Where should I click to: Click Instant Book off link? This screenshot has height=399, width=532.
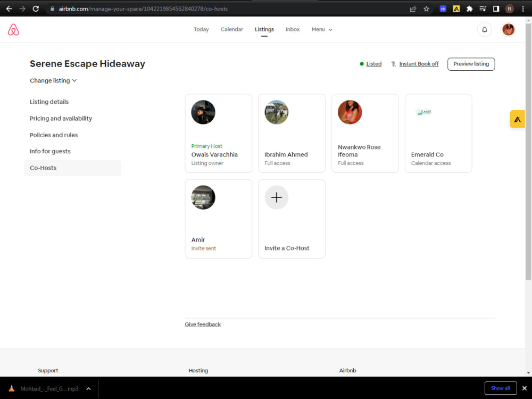coord(419,64)
